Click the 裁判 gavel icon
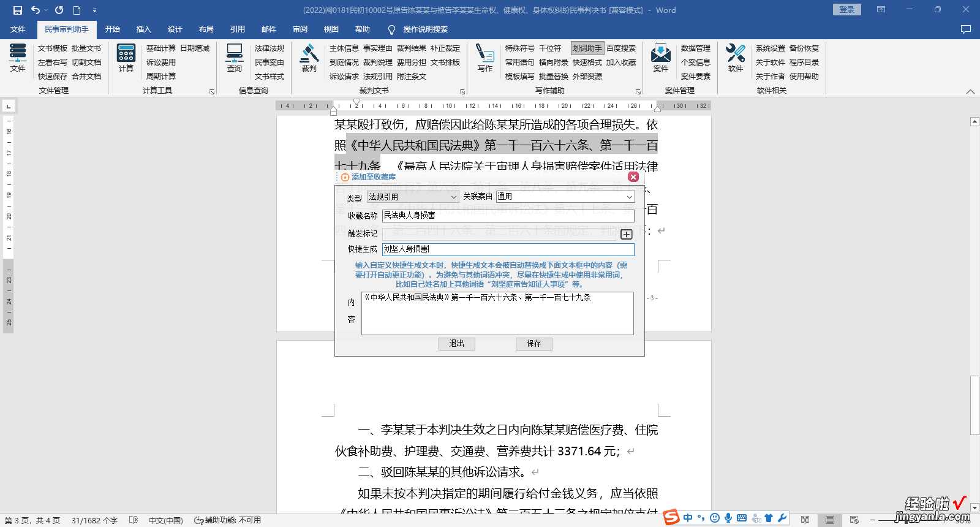This screenshot has height=527, width=980. pos(309,58)
